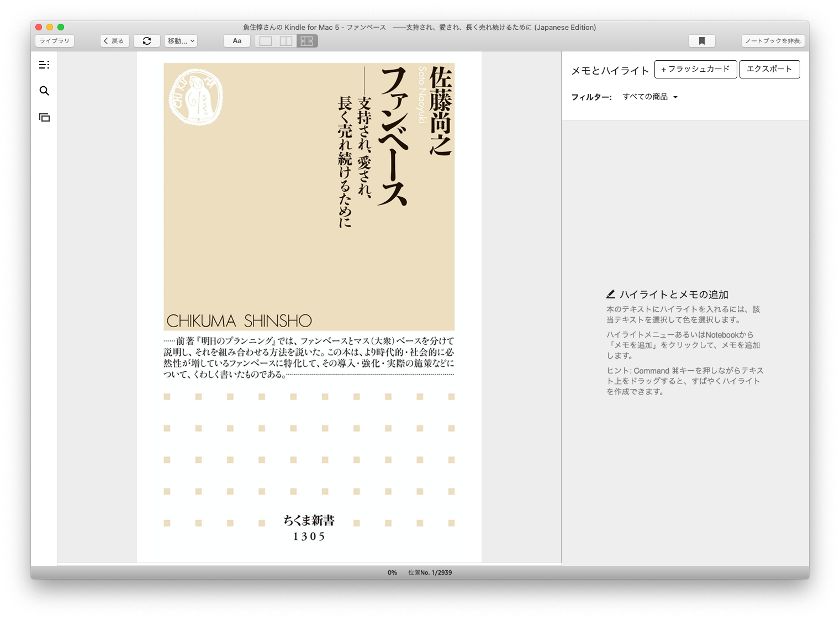This screenshot has height=620, width=840.
Task: Click the sync refresh icon
Action: 147,41
